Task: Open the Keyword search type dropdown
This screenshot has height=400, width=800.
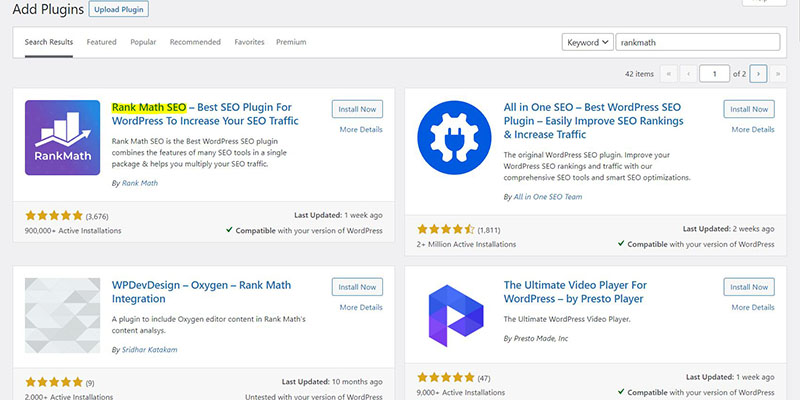Action: click(588, 42)
